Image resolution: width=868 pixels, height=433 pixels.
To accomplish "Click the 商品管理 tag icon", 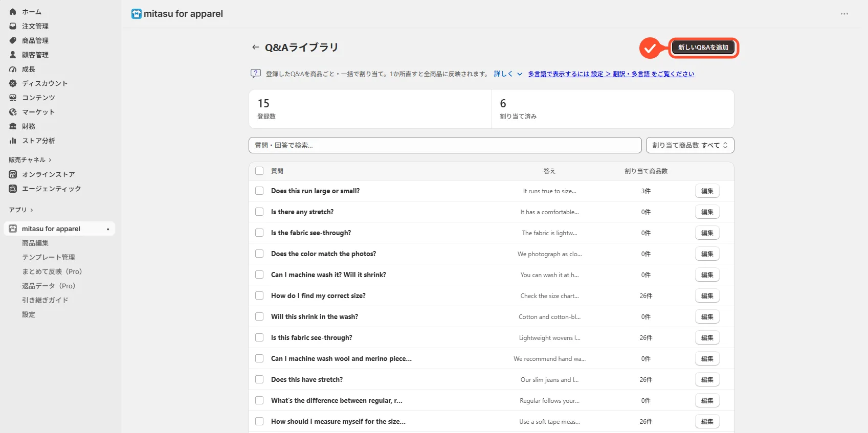I will tap(13, 40).
